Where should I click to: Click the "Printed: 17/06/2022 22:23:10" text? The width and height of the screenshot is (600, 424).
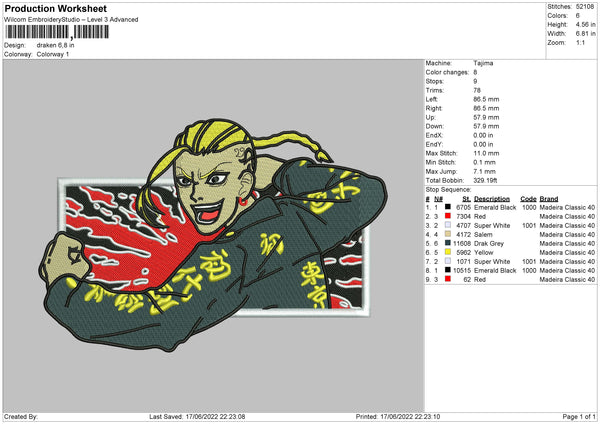coord(398,416)
